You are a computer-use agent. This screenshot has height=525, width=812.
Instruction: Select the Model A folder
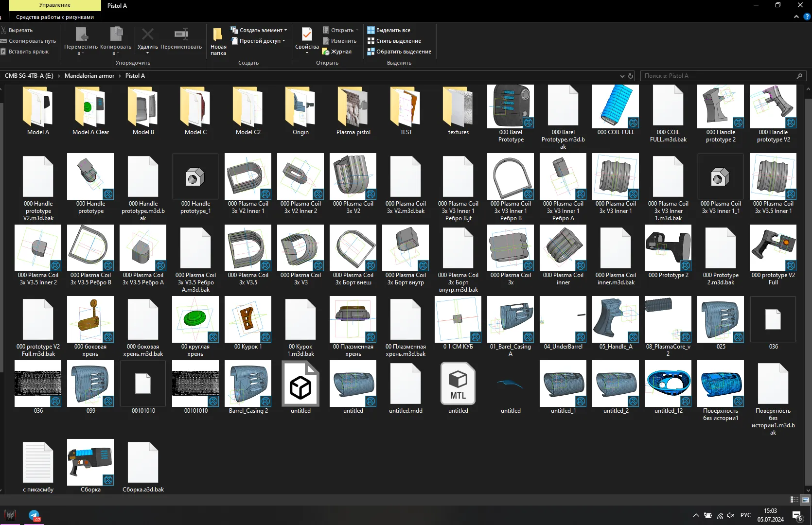click(x=38, y=111)
